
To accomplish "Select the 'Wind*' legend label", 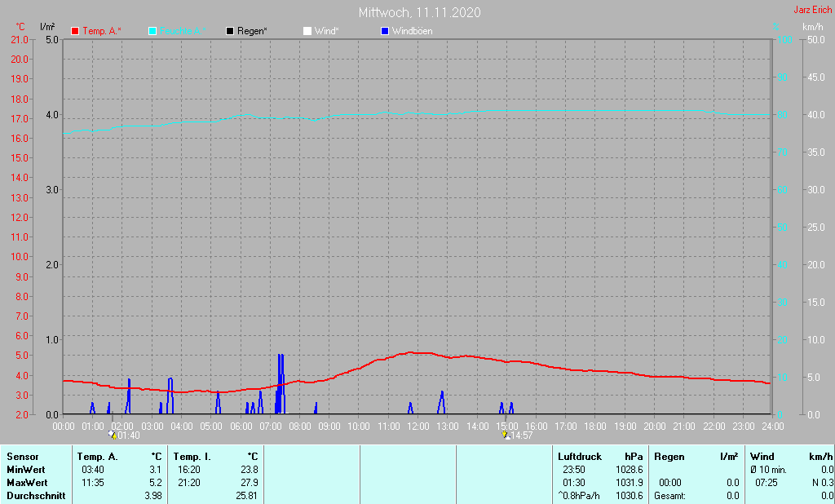I will coord(326,31).
